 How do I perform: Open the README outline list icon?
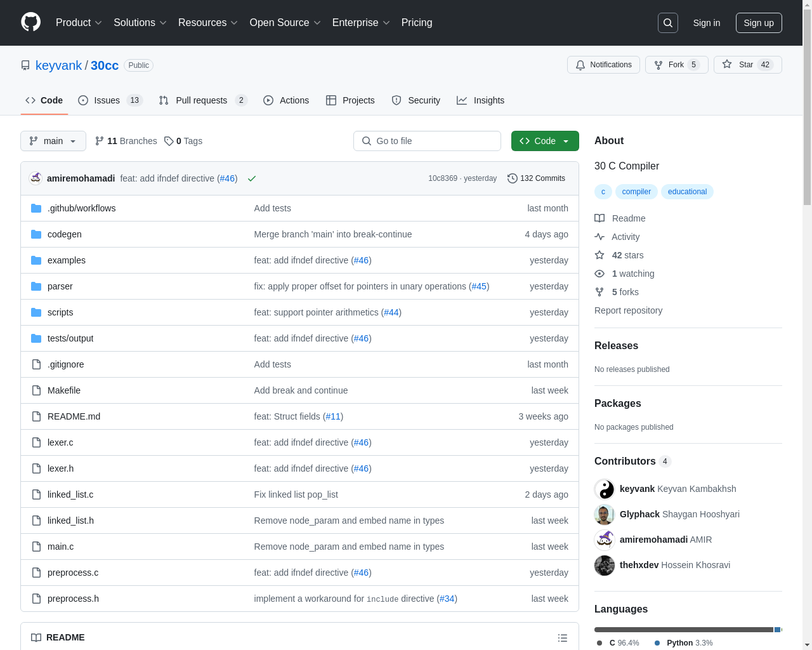point(563,638)
